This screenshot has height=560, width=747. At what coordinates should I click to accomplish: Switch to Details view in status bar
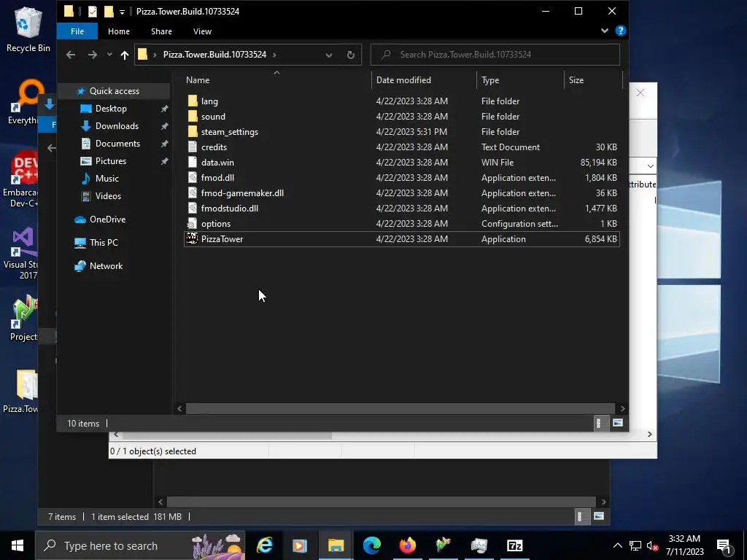coord(599,423)
